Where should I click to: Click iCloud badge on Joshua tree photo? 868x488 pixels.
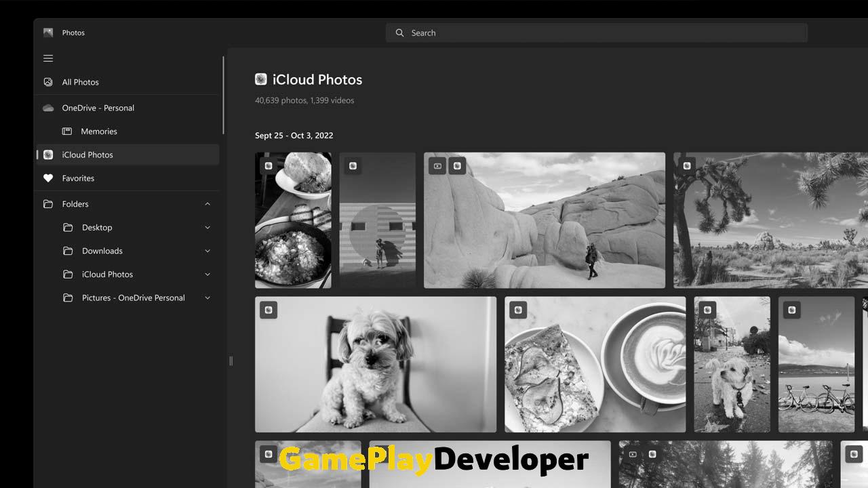tap(687, 166)
